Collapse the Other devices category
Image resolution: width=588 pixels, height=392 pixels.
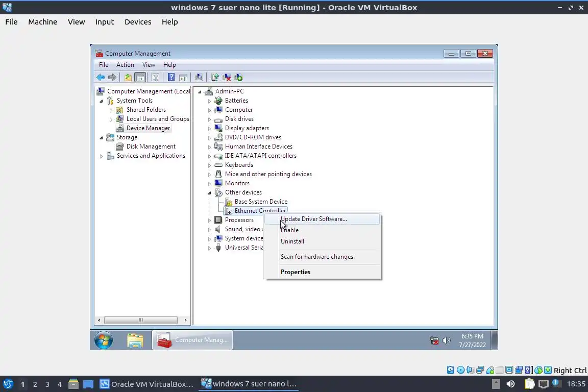pos(209,193)
